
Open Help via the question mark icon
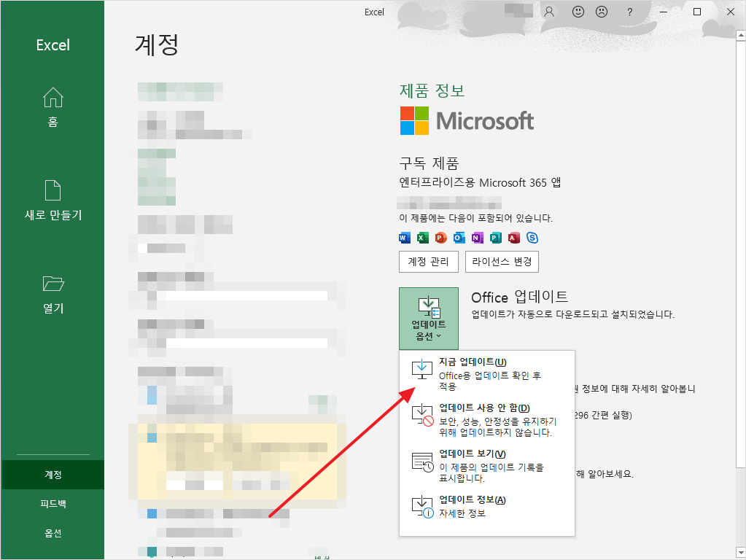(630, 12)
